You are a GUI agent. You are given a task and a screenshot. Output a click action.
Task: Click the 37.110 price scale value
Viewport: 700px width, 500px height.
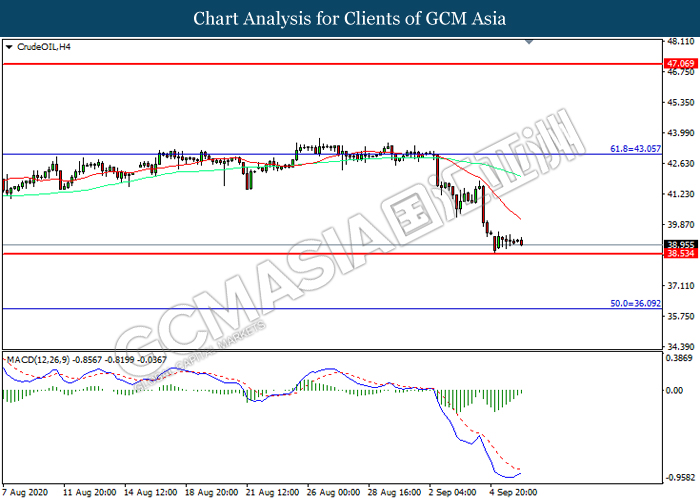tap(681, 285)
